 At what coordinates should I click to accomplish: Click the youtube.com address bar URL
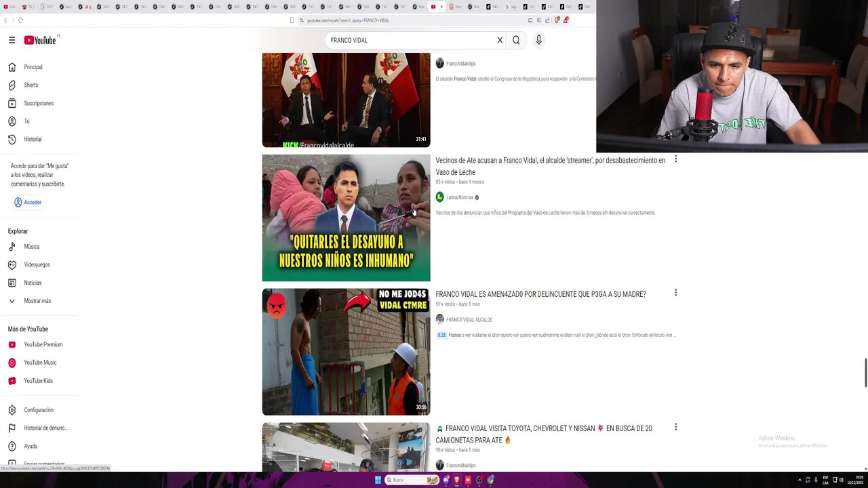pos(348,20)
